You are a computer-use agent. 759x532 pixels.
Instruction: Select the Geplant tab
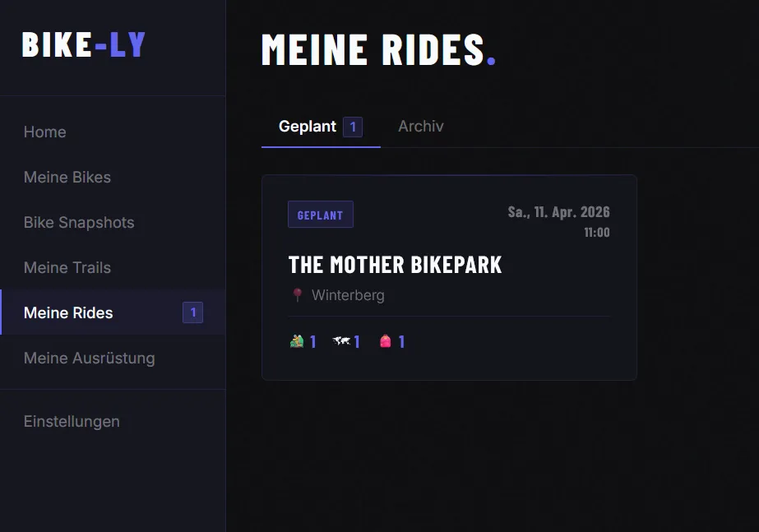tap(308, 127)
